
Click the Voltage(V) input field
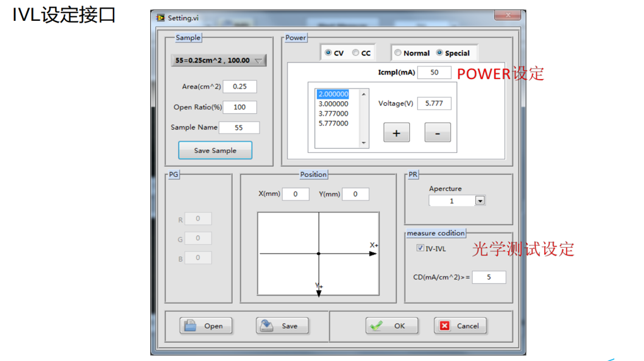(x=434, y=103)
